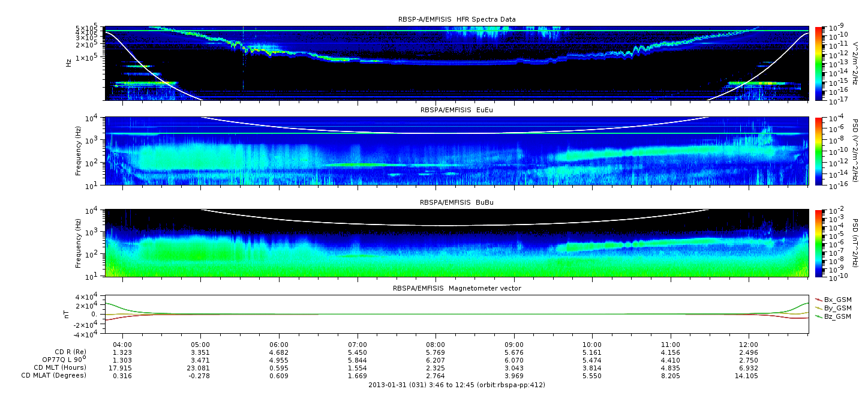The image size is (868, 395).
Task: Click the 2013-01-31 orbit date caption
Action: 456,385
